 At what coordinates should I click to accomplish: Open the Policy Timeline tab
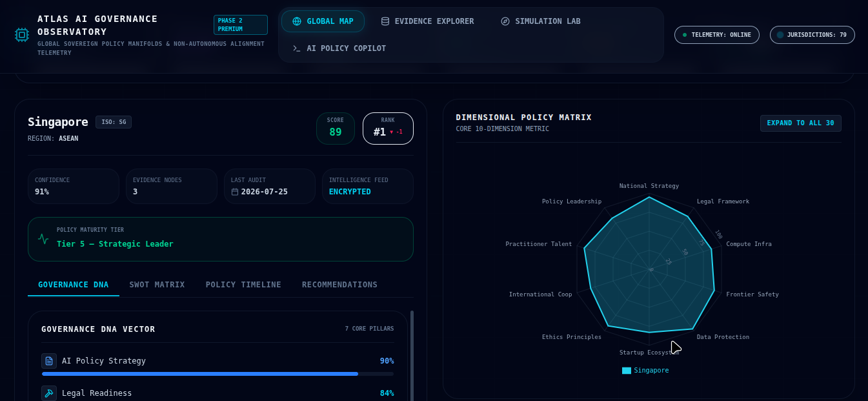(243, 285)
